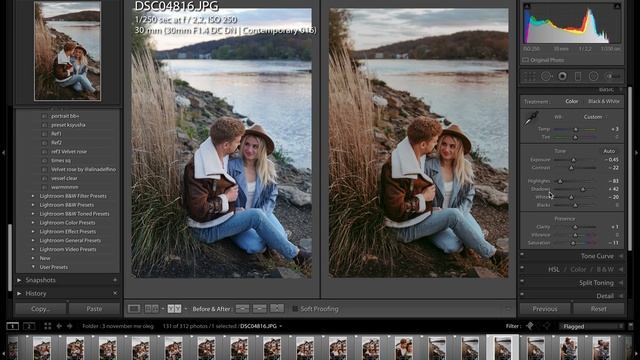
Task: Toggle the HSL panel on/off switch
Action: tap(522, 268)
